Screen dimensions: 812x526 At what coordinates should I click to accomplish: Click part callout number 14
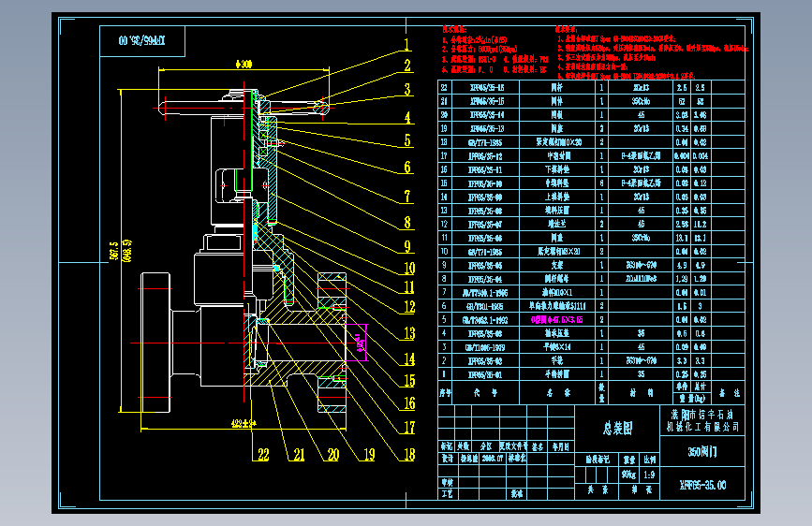409,358
